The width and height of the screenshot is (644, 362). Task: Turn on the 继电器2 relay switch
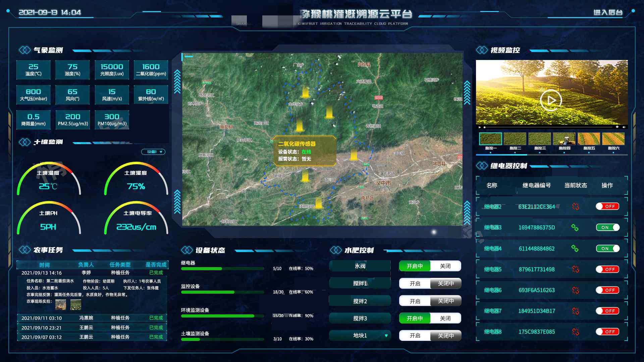tap(607, 206)
